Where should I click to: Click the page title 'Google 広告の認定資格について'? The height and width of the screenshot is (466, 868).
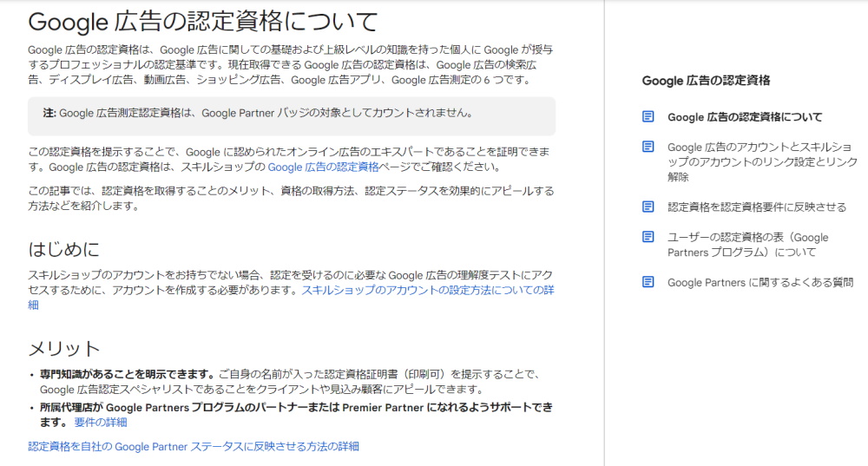click(x=202, y=23)
